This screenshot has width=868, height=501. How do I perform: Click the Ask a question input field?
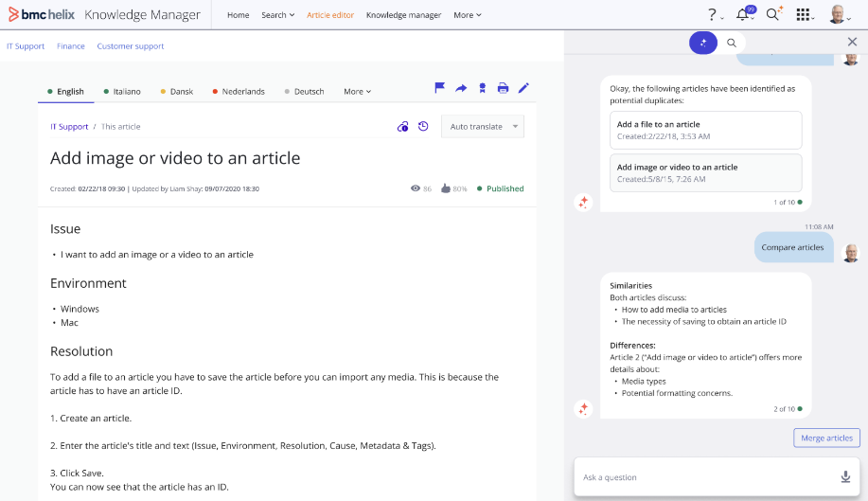716,476
